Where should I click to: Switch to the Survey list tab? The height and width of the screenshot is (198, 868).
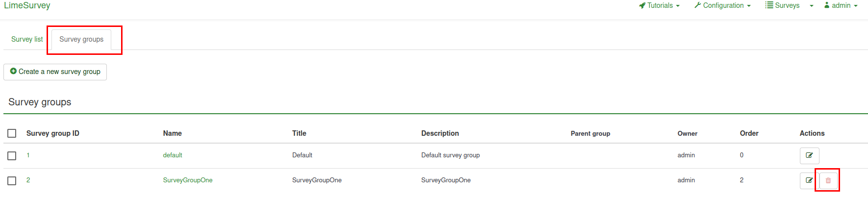pos(27,39)
